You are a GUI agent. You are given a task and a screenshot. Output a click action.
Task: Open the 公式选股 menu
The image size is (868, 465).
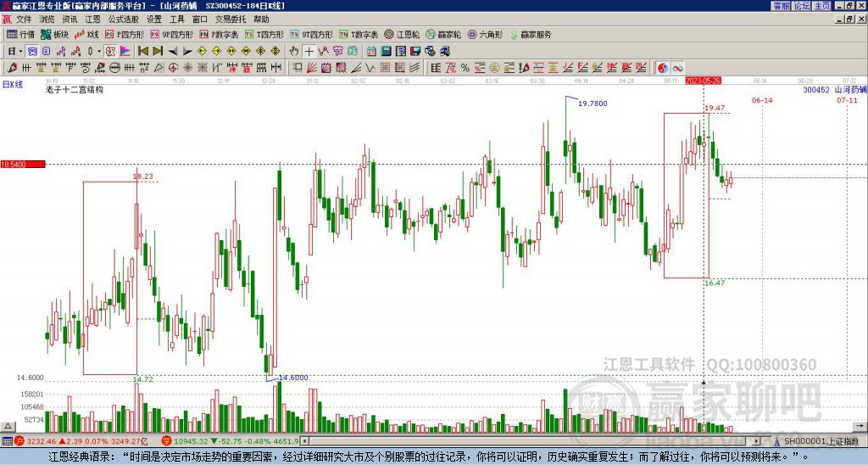point(124,20)
